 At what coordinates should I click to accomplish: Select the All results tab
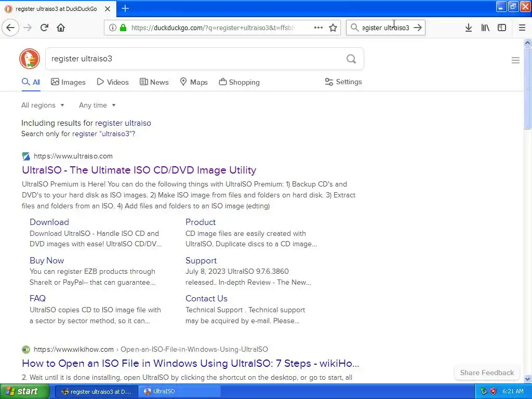pos(31,82)
